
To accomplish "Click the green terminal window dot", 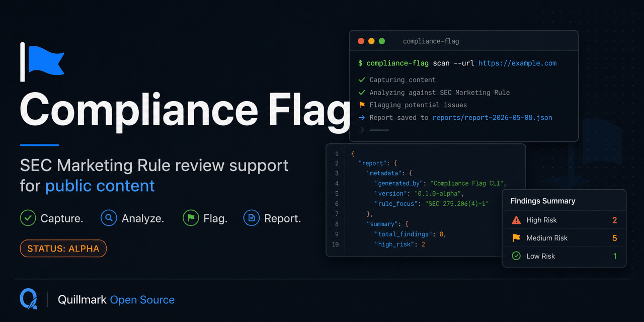I will tap(382, 41).
